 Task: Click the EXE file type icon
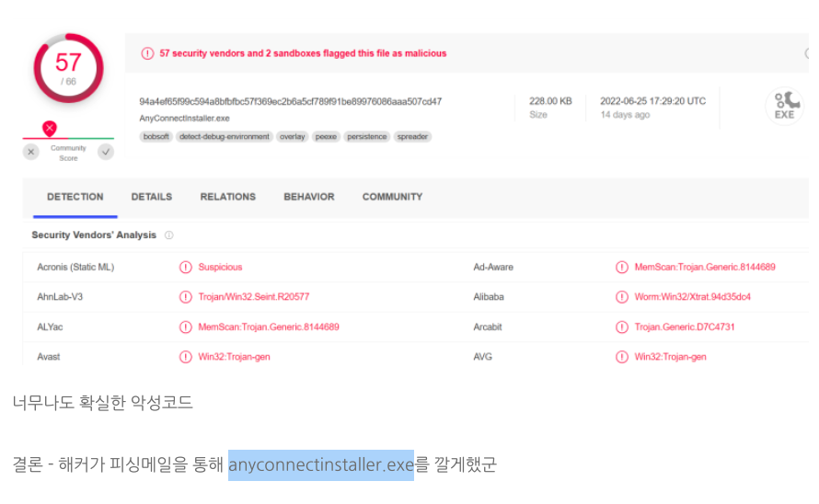785,106
